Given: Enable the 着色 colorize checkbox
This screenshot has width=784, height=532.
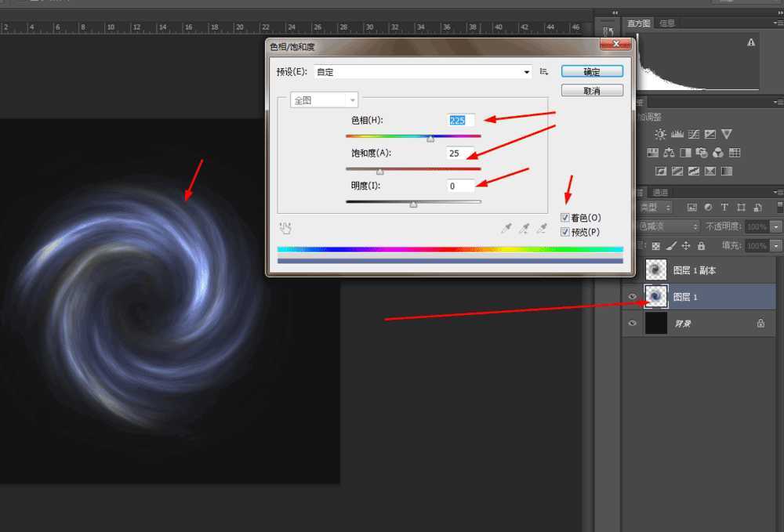Looking at the screenshot, I should [x=565, y=217].
